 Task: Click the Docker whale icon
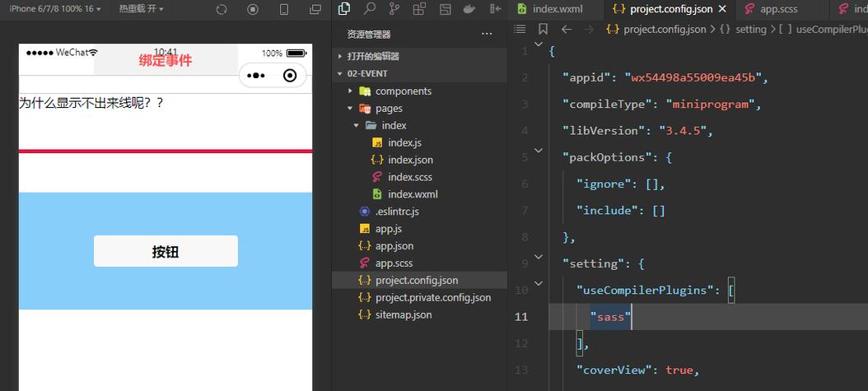click(469, 9)
